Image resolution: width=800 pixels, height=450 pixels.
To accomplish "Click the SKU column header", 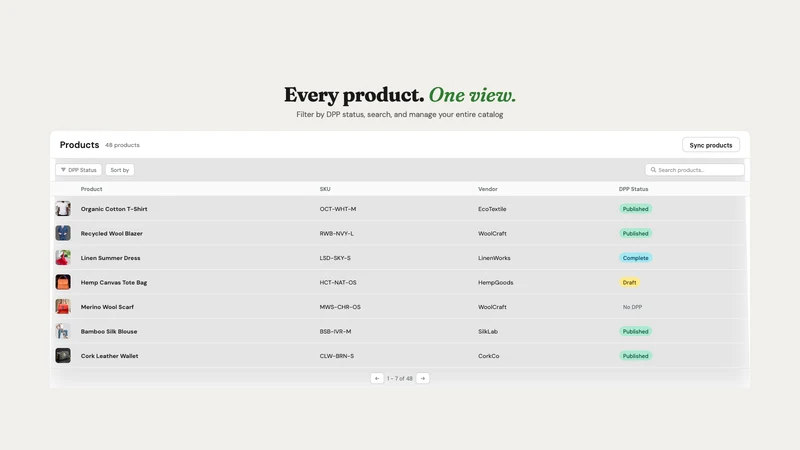I will [325, 189].
